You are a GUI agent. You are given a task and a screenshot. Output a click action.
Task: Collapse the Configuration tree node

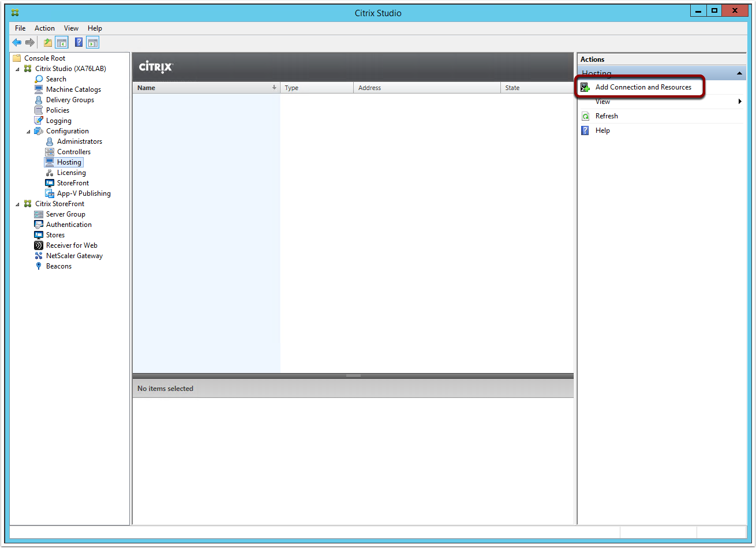click(29, 131)
